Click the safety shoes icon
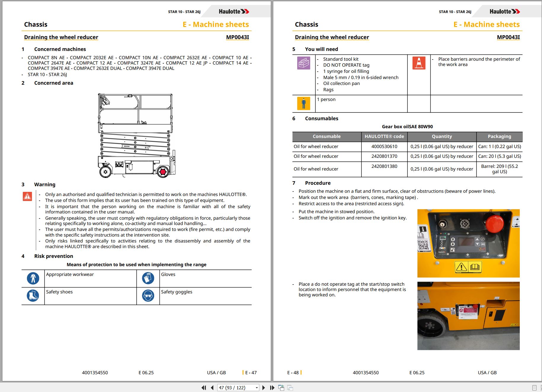 tap(33, 295)
